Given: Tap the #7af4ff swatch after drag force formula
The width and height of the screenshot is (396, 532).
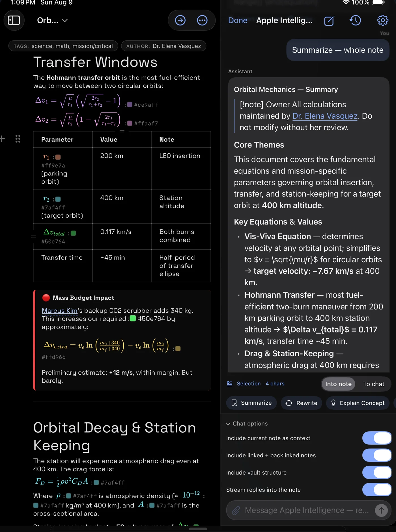Looking at the screenshot, I should click(96, 482).
